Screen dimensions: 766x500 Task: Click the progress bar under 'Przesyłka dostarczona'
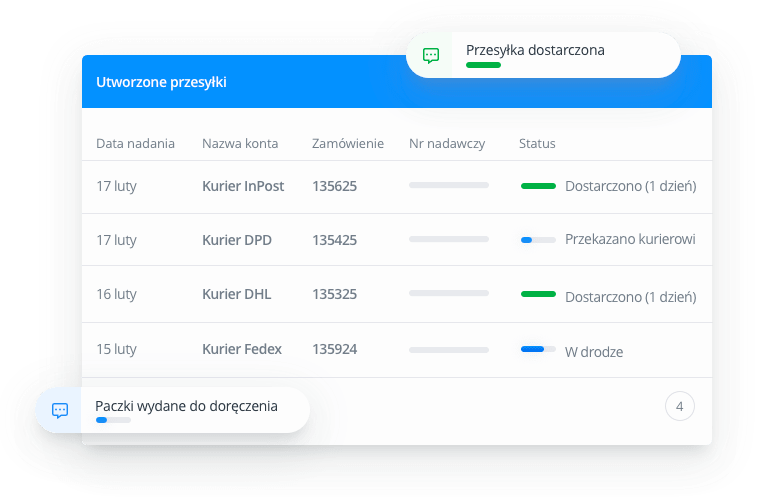[483, 65]
